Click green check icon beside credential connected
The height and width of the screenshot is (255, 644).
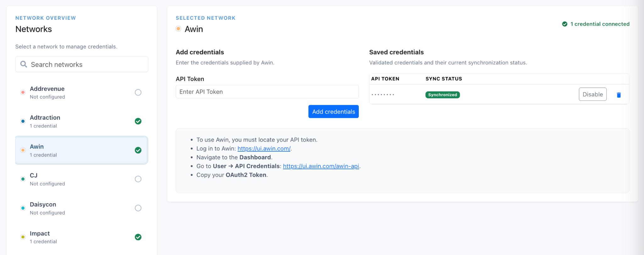point(565,24)
